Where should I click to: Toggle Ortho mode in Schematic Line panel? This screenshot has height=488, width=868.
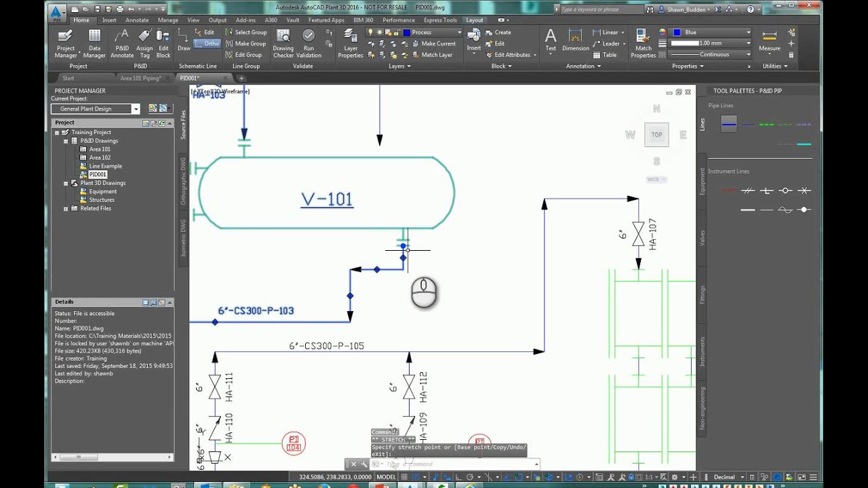(208, 43)
